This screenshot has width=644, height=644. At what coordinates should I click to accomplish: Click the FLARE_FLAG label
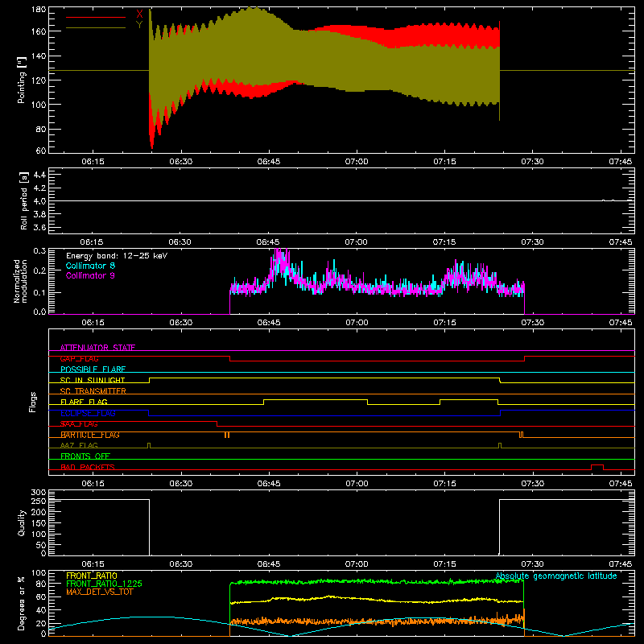84,402
